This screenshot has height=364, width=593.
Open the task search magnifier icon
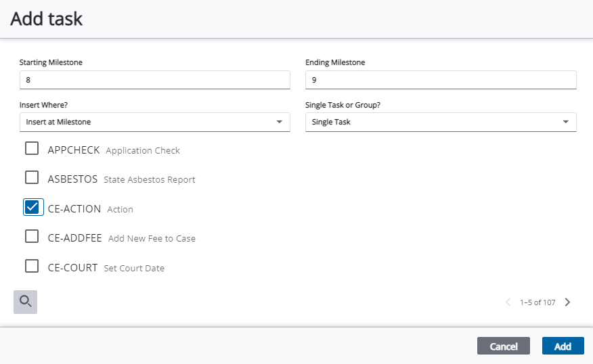pos(25,302)
